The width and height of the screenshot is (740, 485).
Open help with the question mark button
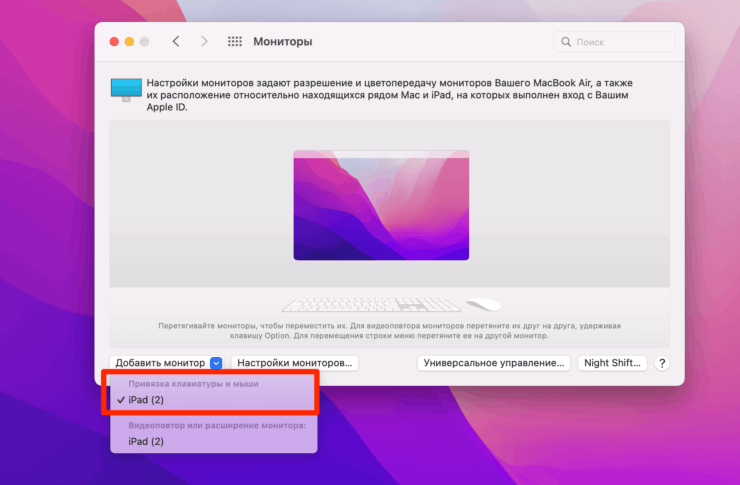pyautogui.click(x=662, y=363)
